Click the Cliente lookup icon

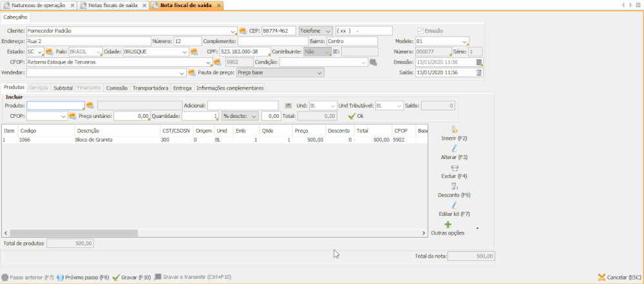243,31
